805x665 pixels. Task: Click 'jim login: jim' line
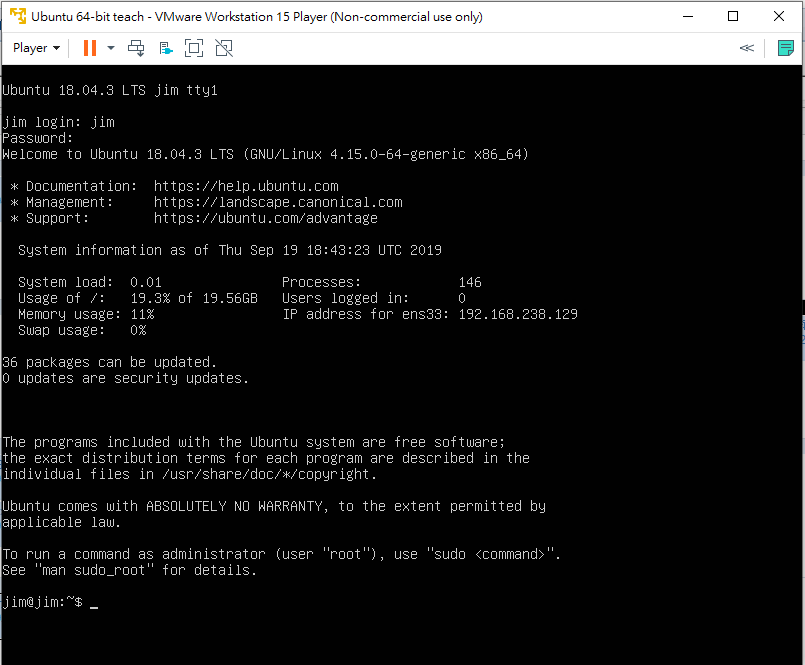[59, 122]
